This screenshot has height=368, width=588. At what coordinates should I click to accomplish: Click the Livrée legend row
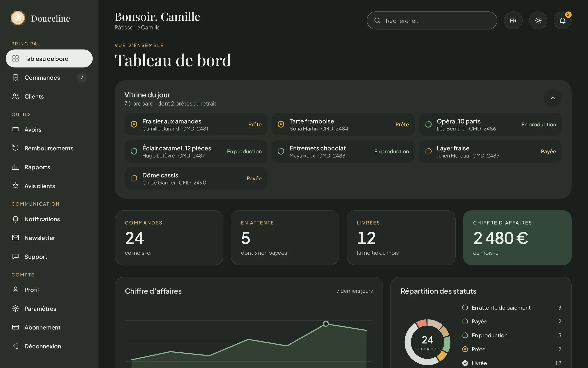point(512,363)
